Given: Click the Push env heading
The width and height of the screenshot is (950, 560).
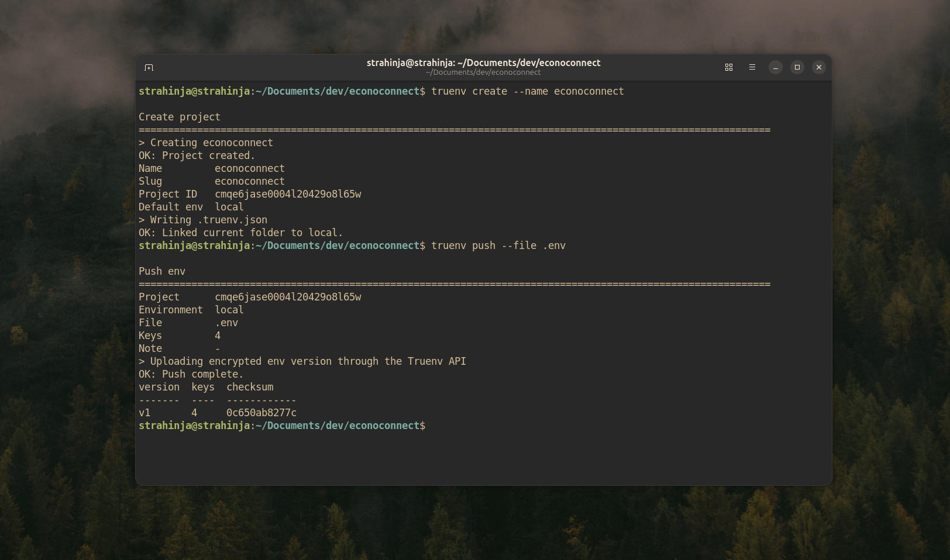Looking at the screenshot, I should (162, 271).
